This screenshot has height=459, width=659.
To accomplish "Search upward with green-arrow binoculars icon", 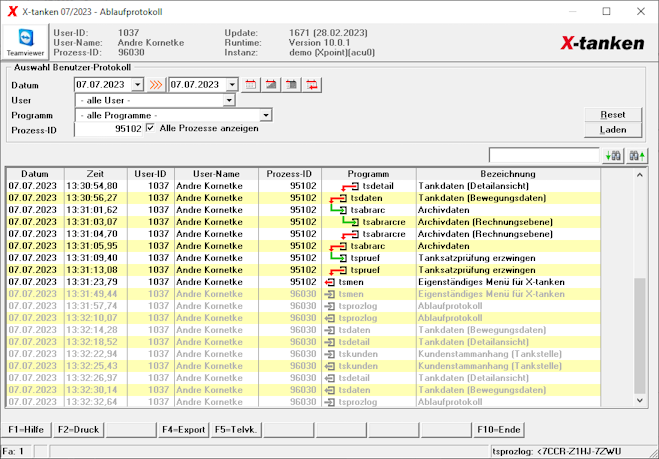I will pyautogui.click(x=637, y=156).
